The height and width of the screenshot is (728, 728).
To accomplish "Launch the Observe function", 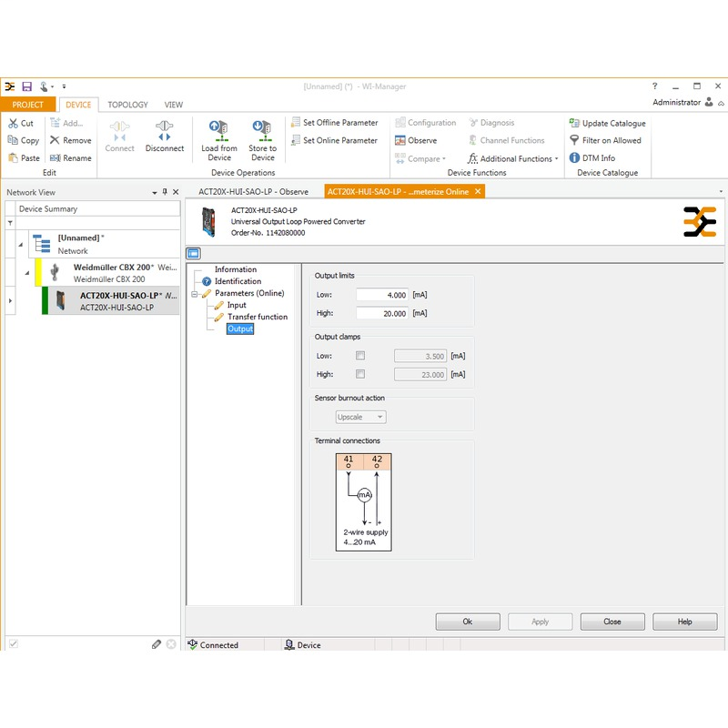I will (416, 140).
